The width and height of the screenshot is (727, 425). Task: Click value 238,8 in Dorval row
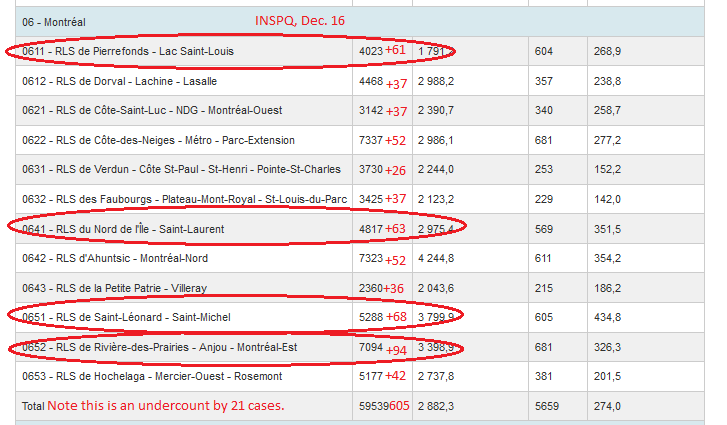(607, 82)
